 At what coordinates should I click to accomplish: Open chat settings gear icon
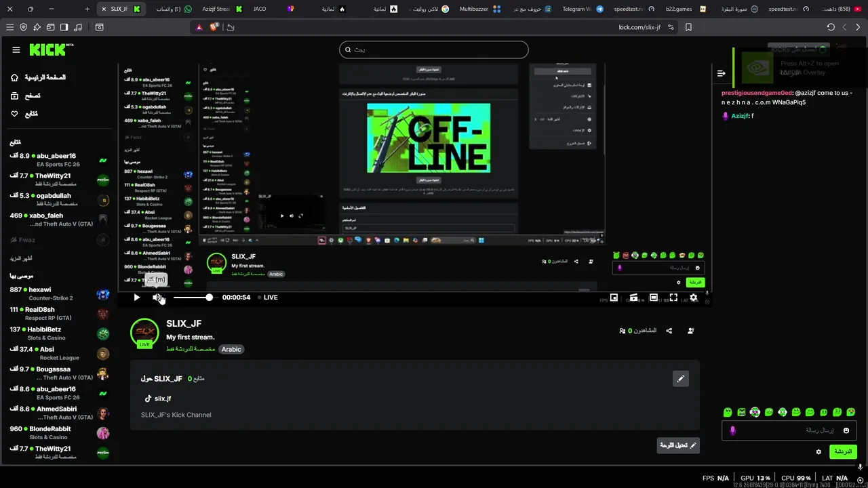point(818,452)
